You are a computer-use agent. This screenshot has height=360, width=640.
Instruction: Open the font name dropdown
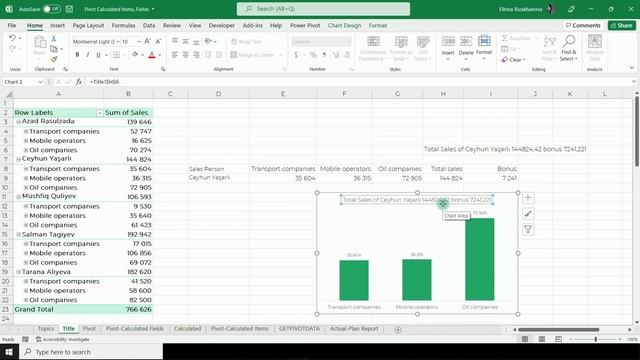(x=118, y=42)
